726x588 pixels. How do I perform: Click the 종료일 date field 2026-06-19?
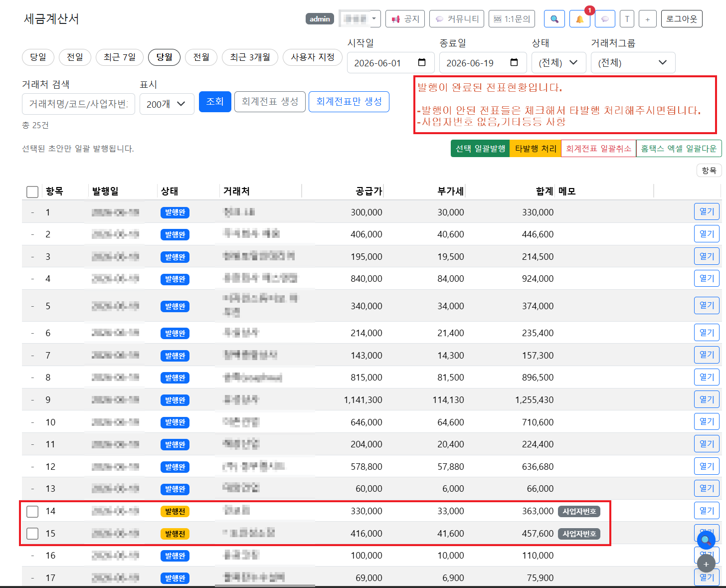[x=482, y=62]
